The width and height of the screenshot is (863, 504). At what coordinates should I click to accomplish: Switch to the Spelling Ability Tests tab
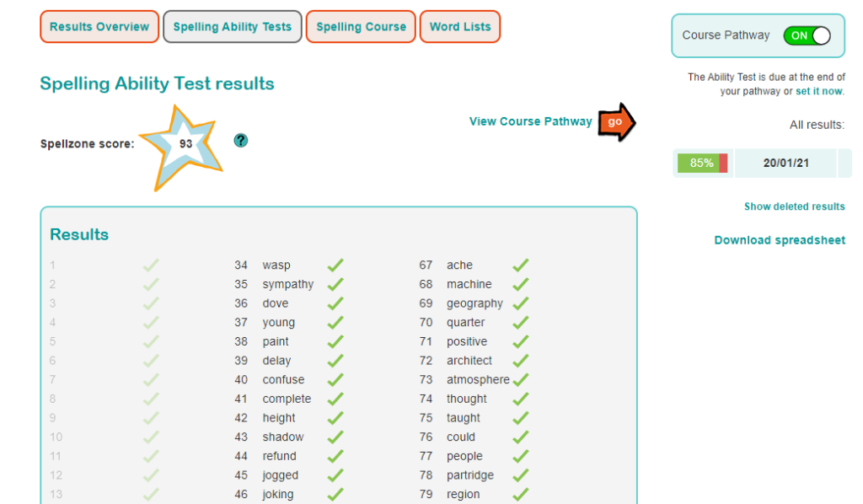pyautogui.click(x=232, y=26)
